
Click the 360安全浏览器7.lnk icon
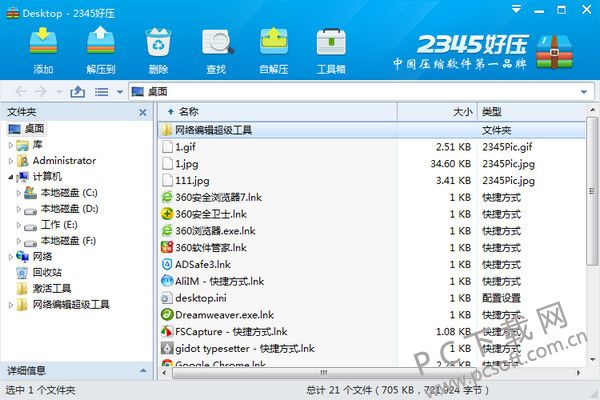point(167,198)
